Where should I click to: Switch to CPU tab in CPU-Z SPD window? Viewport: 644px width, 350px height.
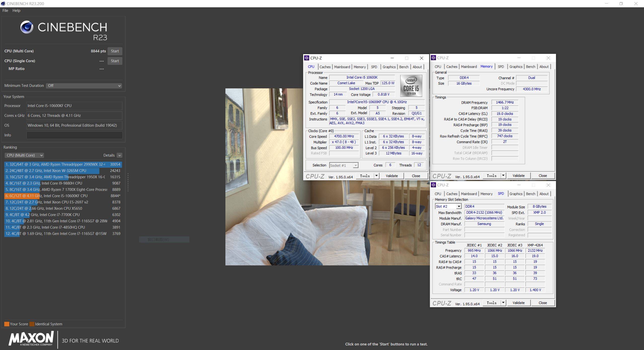point(438,194)
